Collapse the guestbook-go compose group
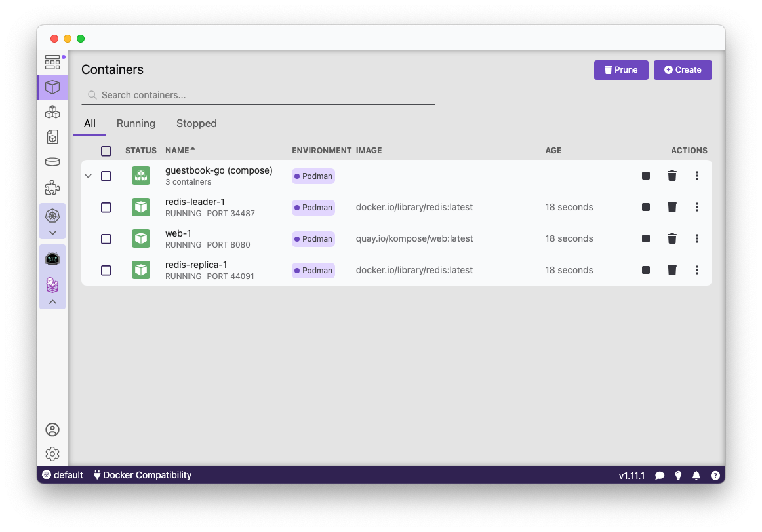762x532 pixels. pyautogui.click(x=89, y=176)
